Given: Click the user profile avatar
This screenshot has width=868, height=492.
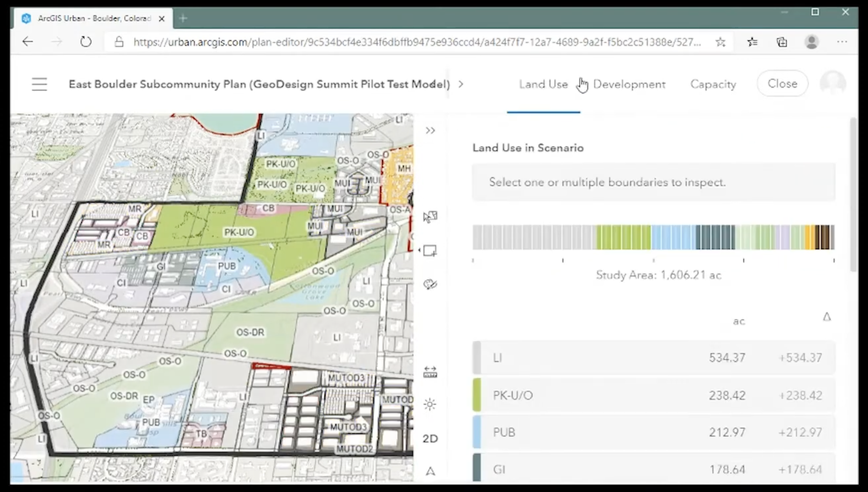Looking at the screenshot, I should tap(832, 84).
